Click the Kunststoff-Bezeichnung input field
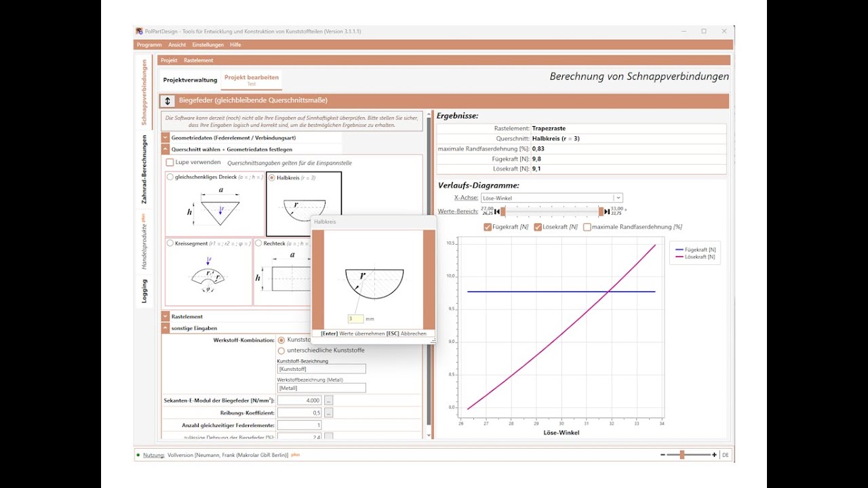Viewport: 868px width, 488px height. point(321,369)
